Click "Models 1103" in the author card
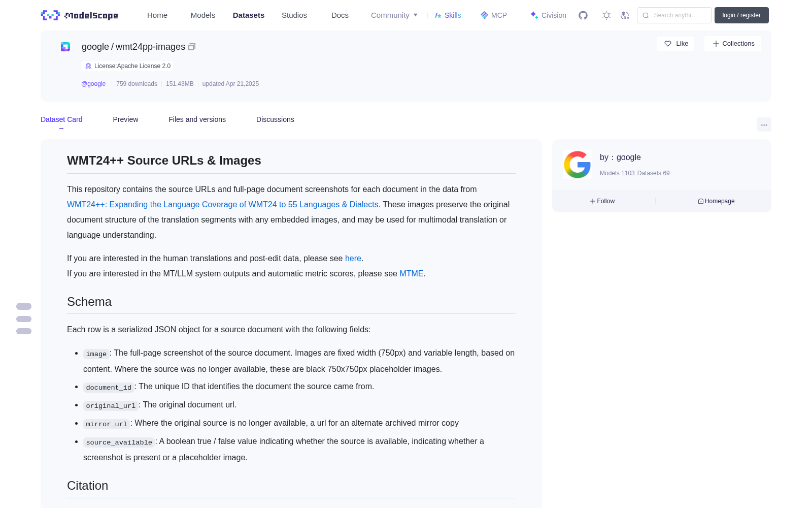Screen dimensions: 812x508 click(x=617, y=173)
